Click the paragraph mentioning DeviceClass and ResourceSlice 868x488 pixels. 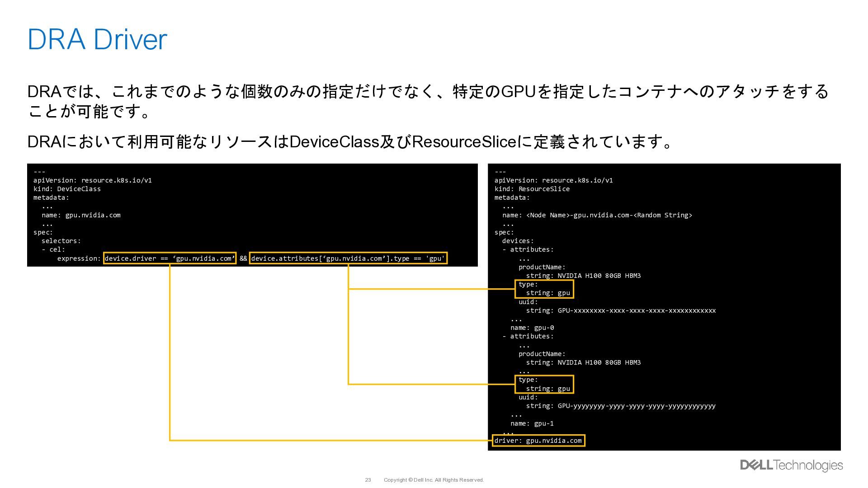pyautogui.click(x=350, y=142)
